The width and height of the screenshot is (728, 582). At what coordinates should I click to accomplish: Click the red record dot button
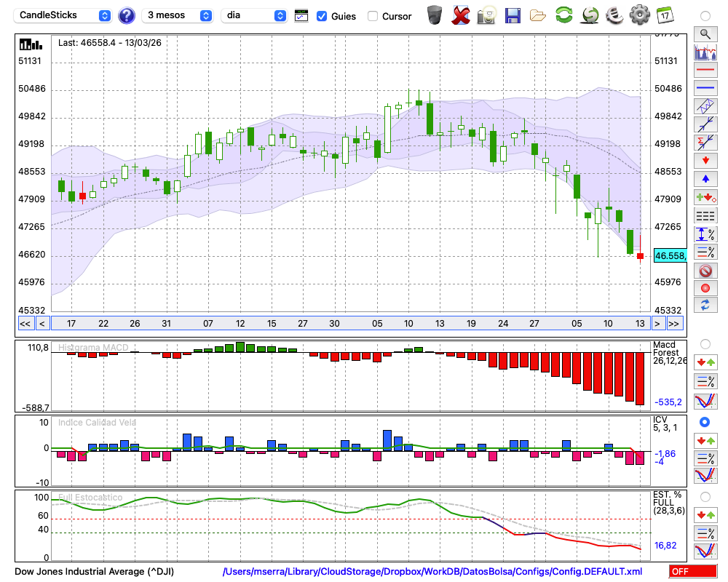tap(705, 288)
